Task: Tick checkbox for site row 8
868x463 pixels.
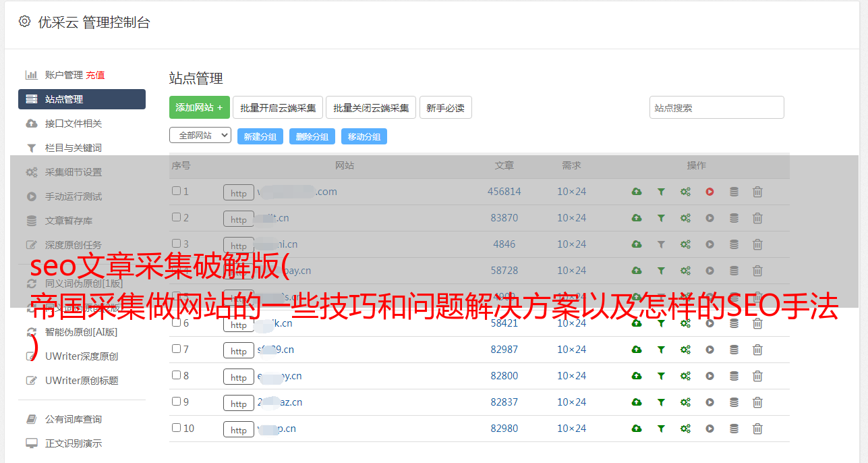Action: pos(176,375)
